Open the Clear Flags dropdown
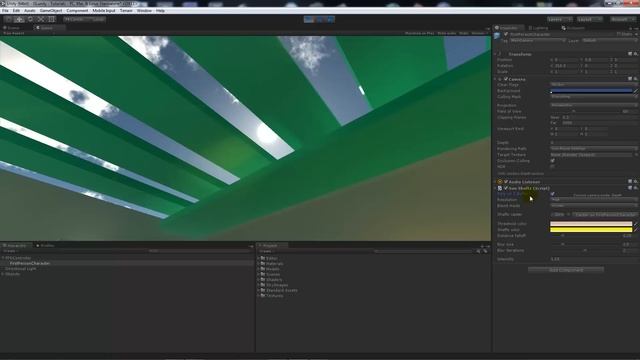 pos(594,84)
